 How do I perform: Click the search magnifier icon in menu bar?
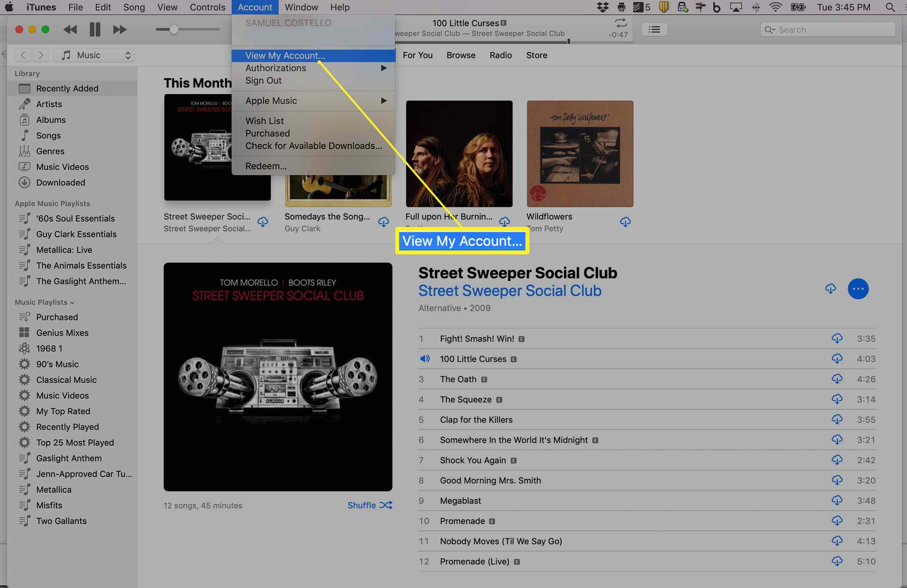click(x=890, y=7)
